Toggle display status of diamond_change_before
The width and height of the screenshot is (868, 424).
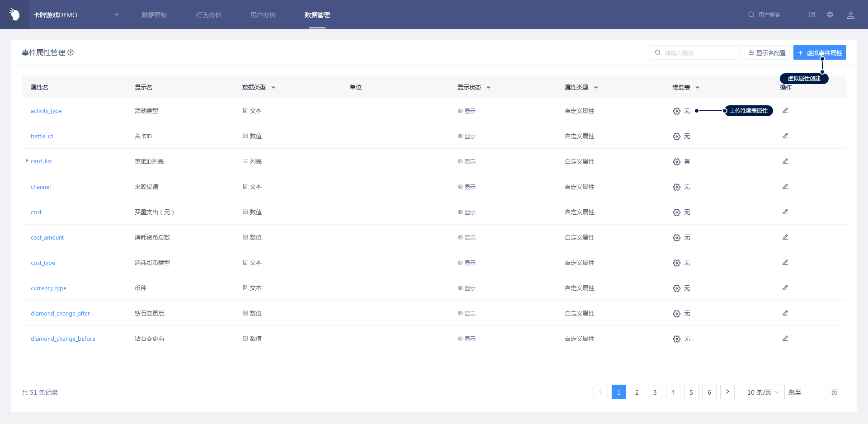pyautogui.click(x=467, y=339)
